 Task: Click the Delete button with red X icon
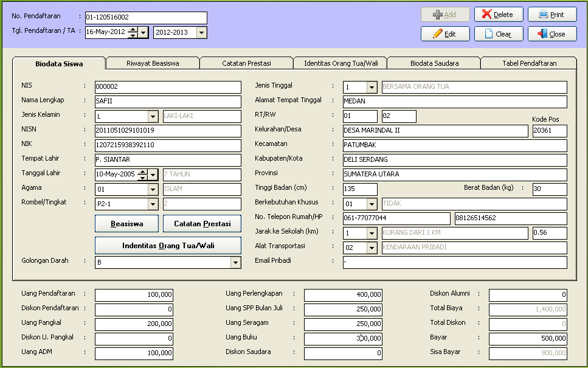pyautogui.click(x=498, y=15)
